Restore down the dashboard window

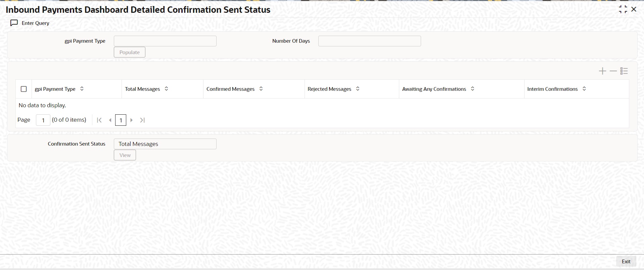[623, 9]
